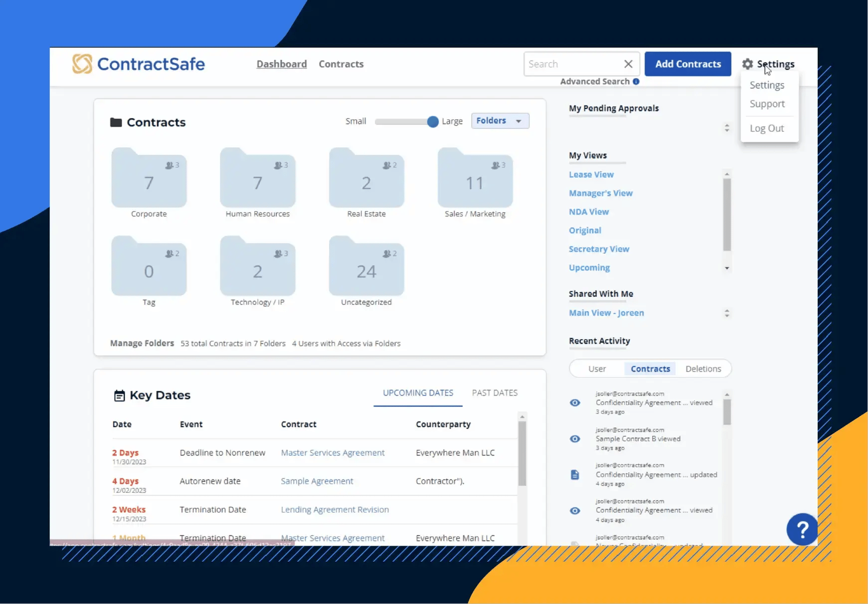
Task: Click eye icon of first Confidentiality Agreement viewed entry
Action: point(575,403)
